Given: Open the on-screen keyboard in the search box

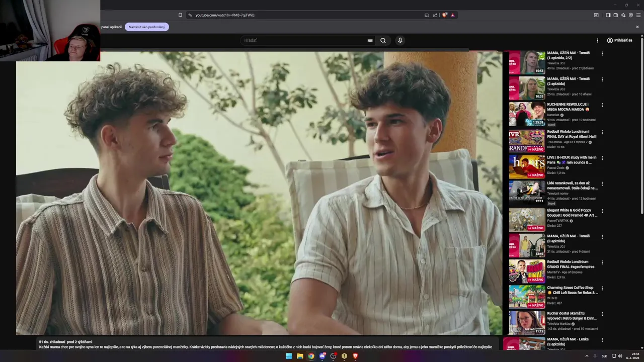Looking at the screenshot, I should pos(370,40).
